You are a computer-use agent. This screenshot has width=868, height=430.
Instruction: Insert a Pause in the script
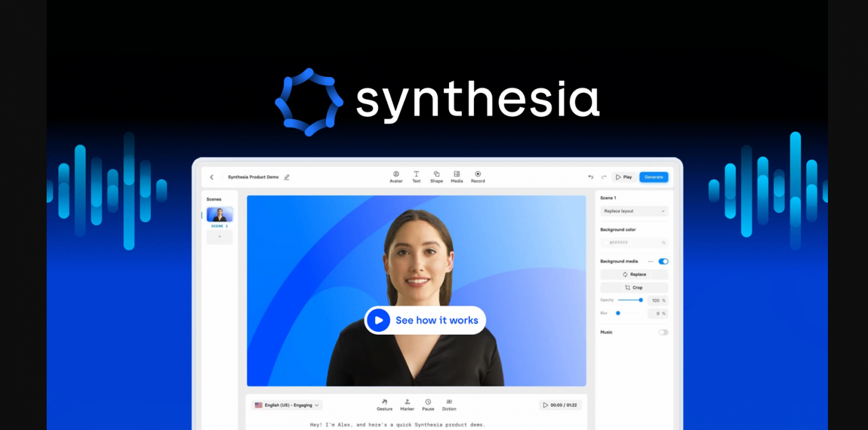tap(428, 405)
